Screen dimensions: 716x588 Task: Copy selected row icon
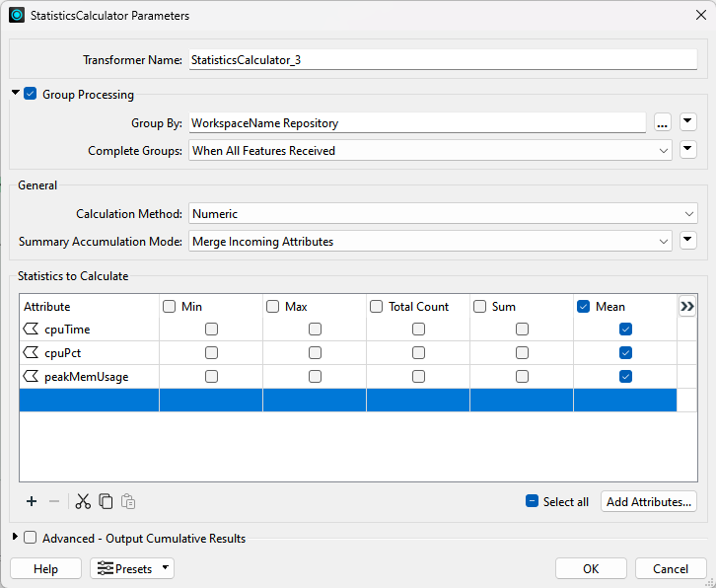(106, 501)
